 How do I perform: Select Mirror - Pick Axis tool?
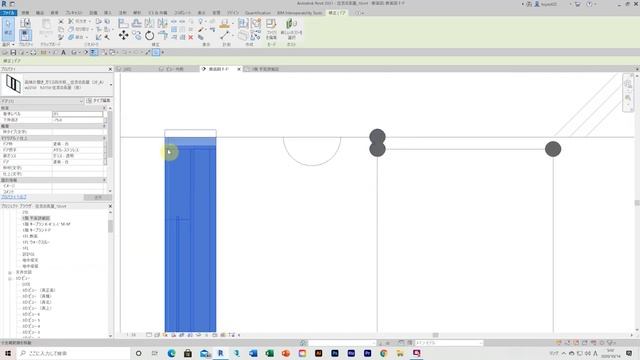click(x=149, y=23)
